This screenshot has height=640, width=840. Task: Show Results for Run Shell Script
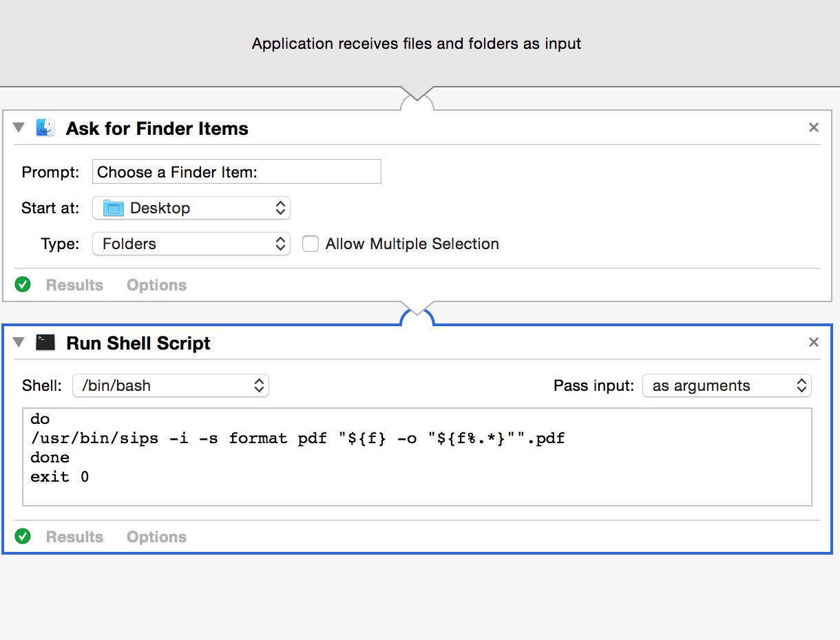74,537
